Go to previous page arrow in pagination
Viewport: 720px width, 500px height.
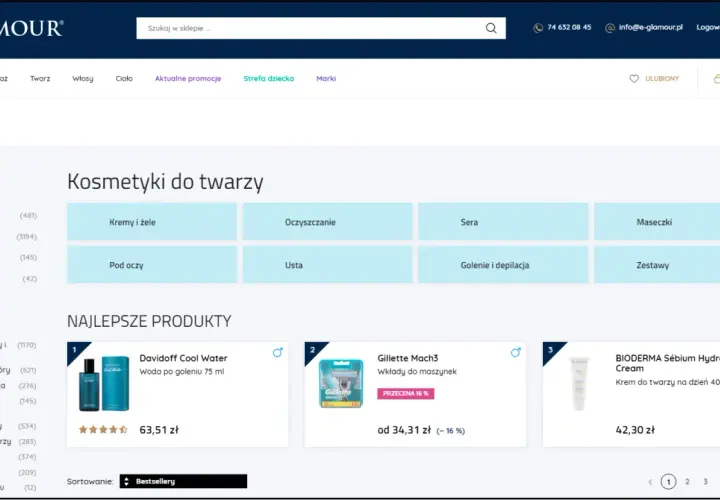[x=650, y=482]
